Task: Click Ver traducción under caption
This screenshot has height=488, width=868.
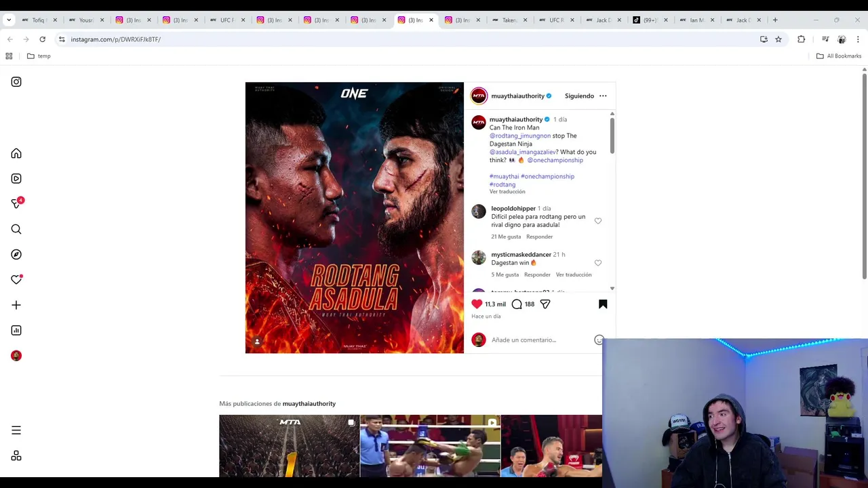Action: tap(507, 192)
